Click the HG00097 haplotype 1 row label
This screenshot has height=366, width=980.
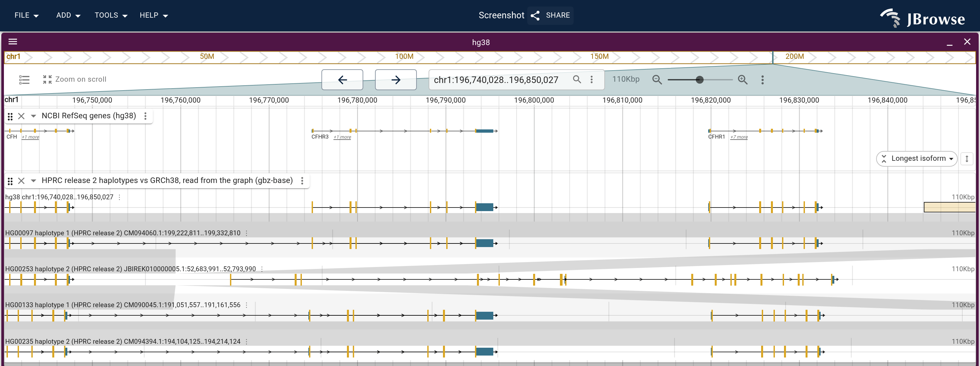(x=122, y=233)
